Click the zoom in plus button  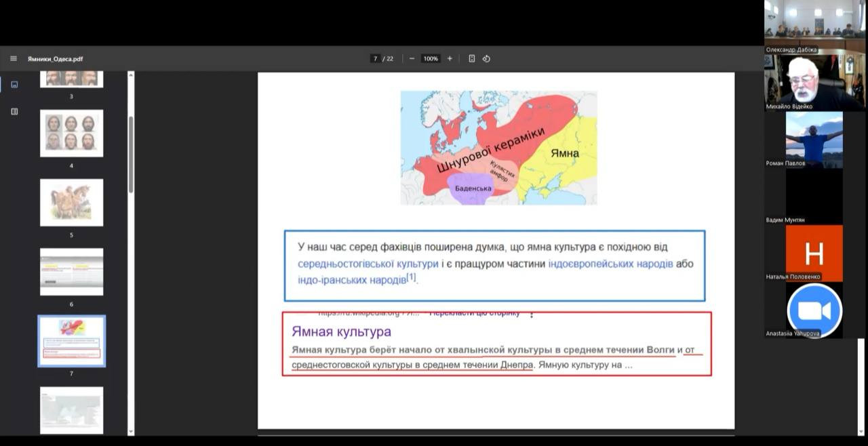[x=450, y=59]
